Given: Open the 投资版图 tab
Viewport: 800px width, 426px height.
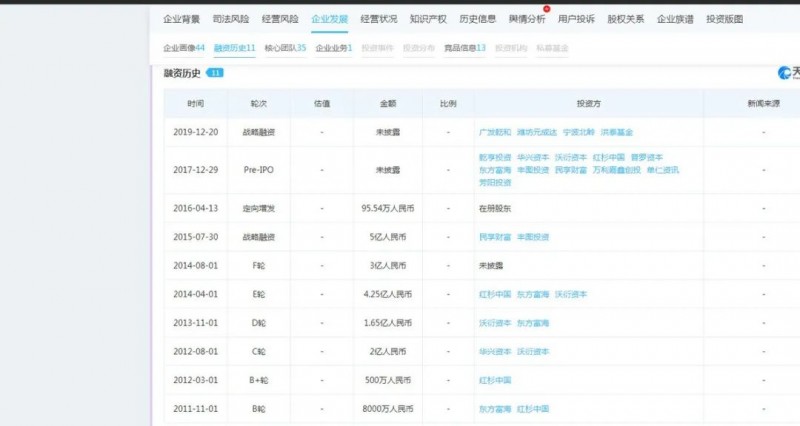Looking at the screenshot, I should [724, 19].
